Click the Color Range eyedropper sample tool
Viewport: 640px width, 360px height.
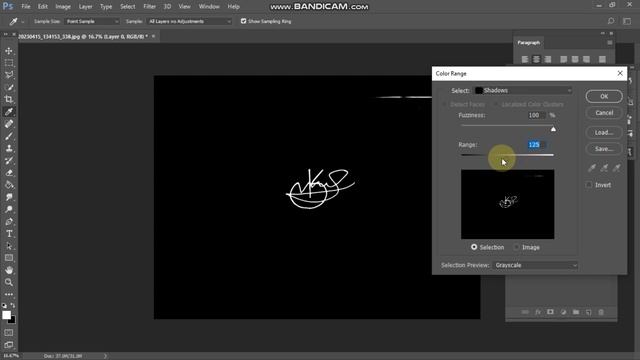(592, 167)
